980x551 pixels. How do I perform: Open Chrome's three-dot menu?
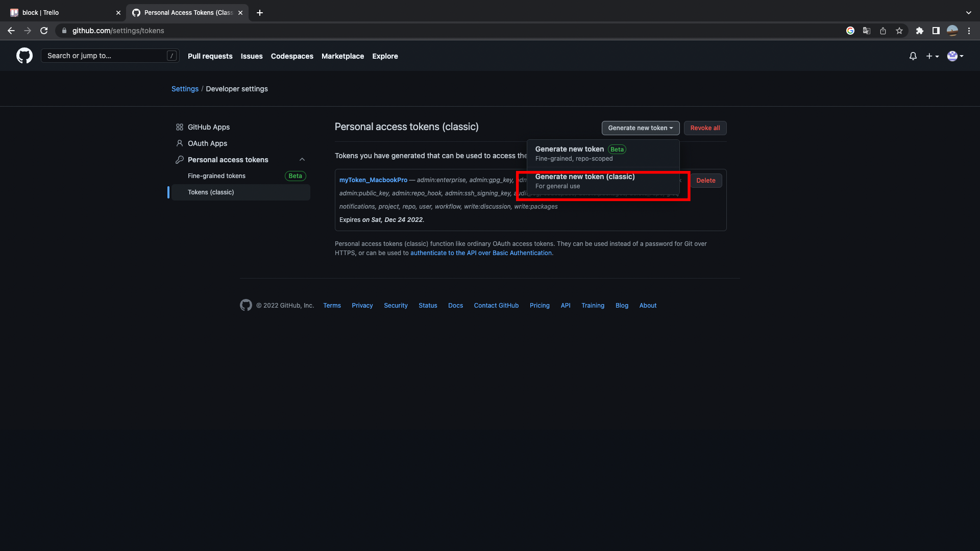pos(969,31)
